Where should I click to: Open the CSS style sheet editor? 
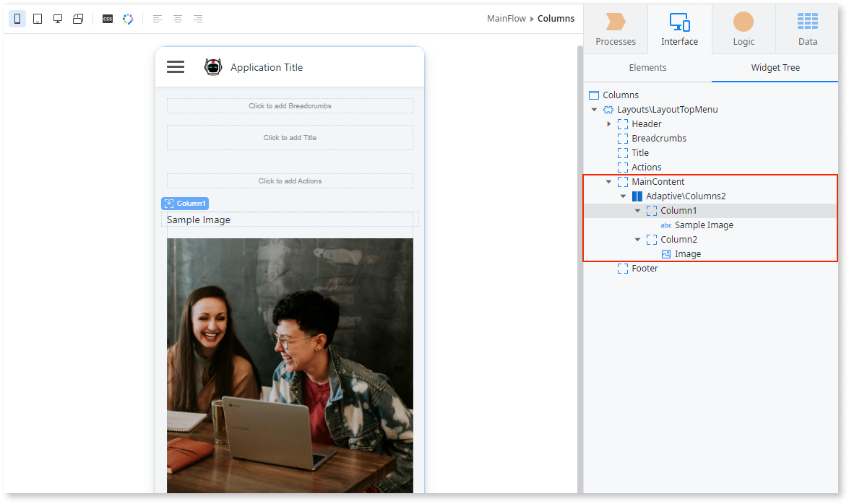pyautogui.click(x=108, y=19)
